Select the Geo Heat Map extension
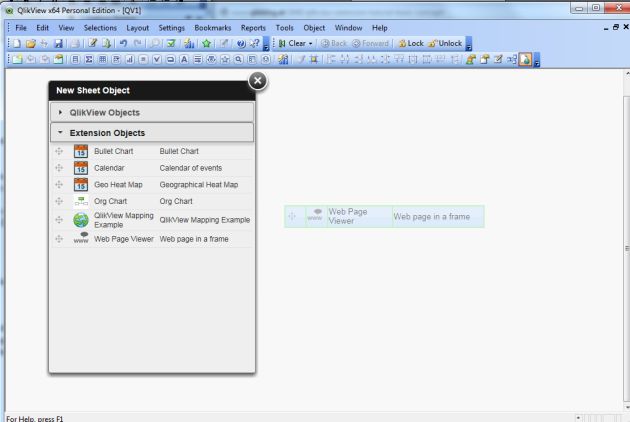Screen dimensions: 630x422 point(153,184)
